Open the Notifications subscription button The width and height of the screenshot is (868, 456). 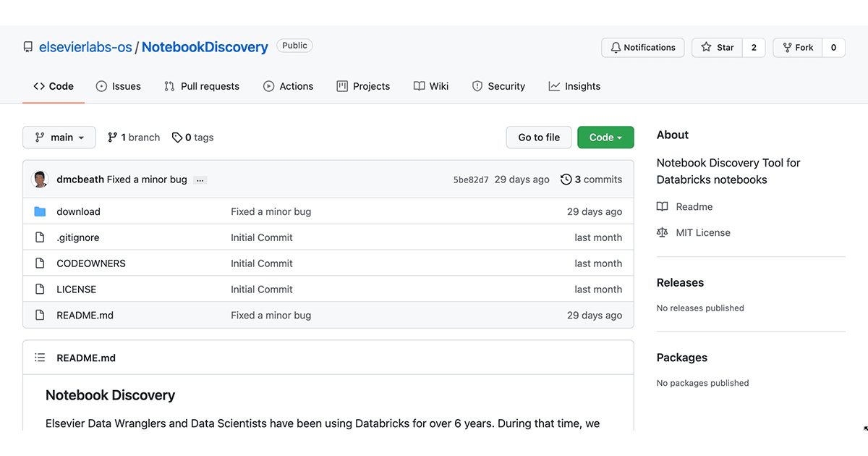point(642,48)
